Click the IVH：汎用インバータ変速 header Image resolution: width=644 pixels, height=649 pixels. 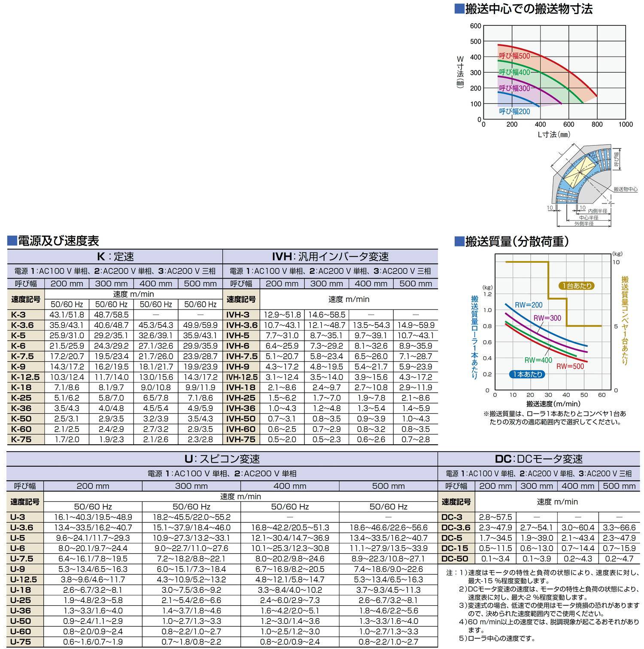click(330, 257)
